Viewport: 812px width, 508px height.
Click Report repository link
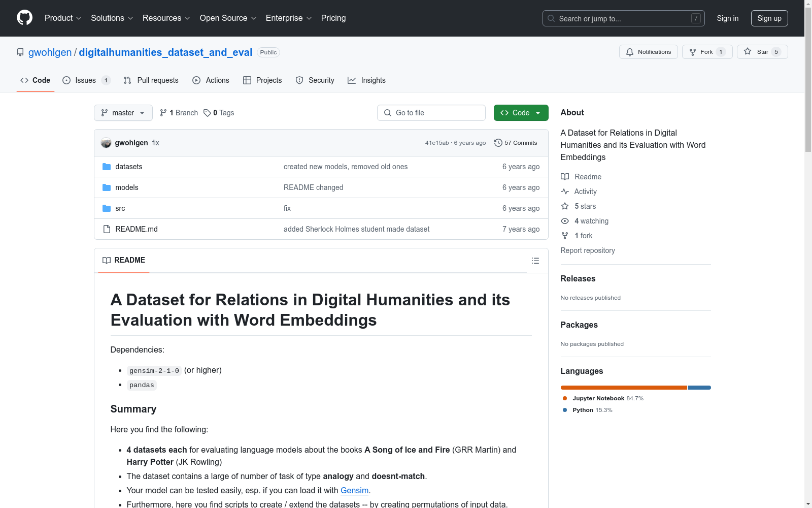588,250
